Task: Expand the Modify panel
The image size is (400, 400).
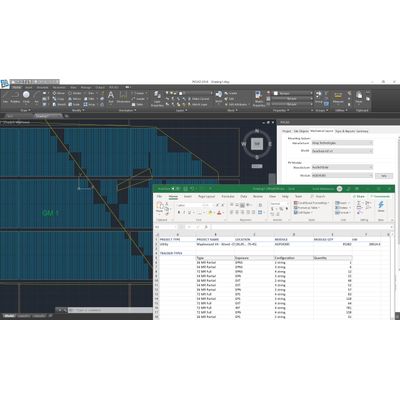Action: point(77,110)
